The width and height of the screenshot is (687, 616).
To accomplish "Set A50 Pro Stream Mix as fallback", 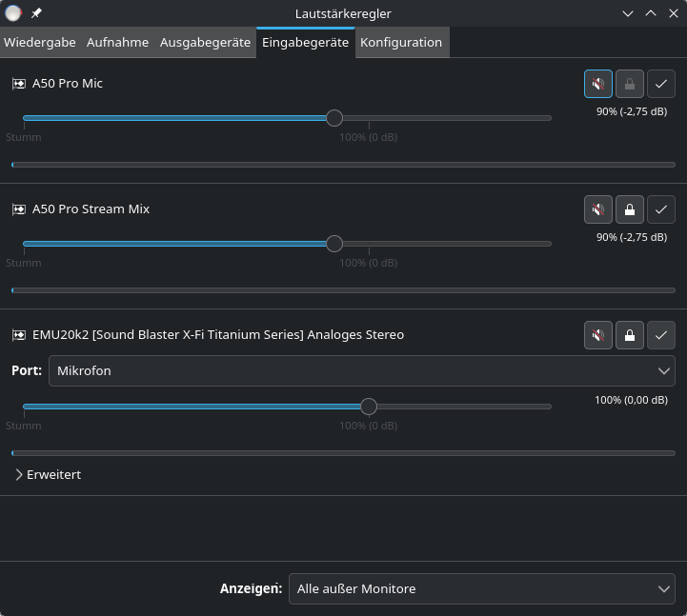I will [x=661, y=209].
